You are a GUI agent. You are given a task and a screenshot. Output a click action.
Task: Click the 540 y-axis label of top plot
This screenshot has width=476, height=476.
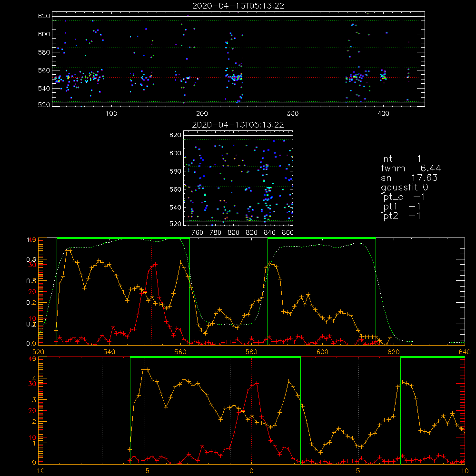pyautogui.click(x=44, y=89)
